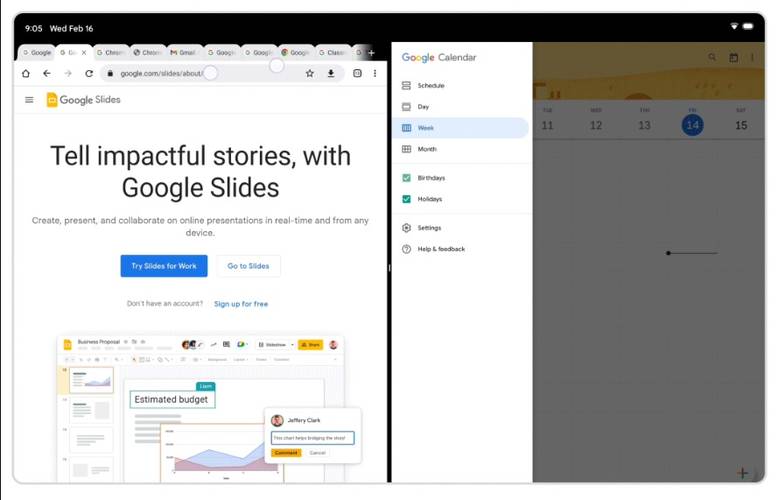This screenshot has width=778, height=500.
Task: Go to the Chrome home page icon
Action: tap(26, 73)
